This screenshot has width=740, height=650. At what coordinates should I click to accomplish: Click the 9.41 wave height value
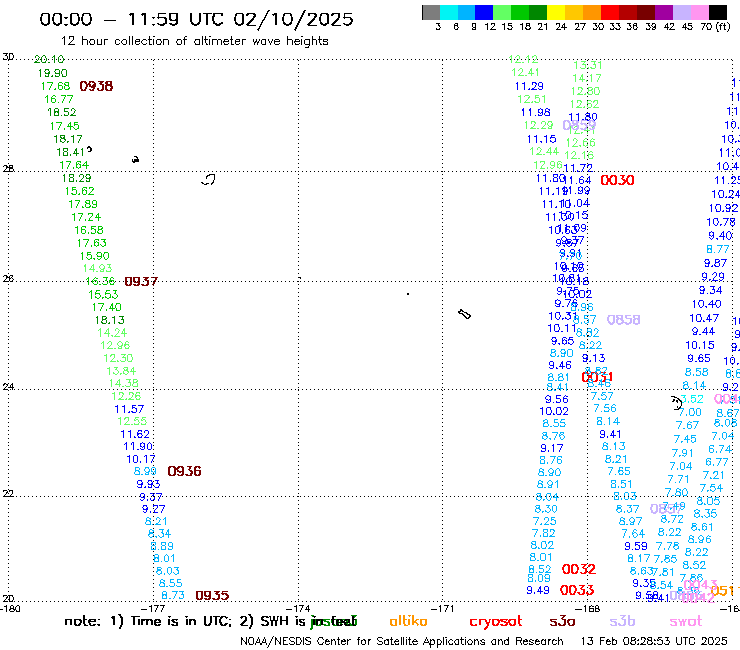[610, 434]
